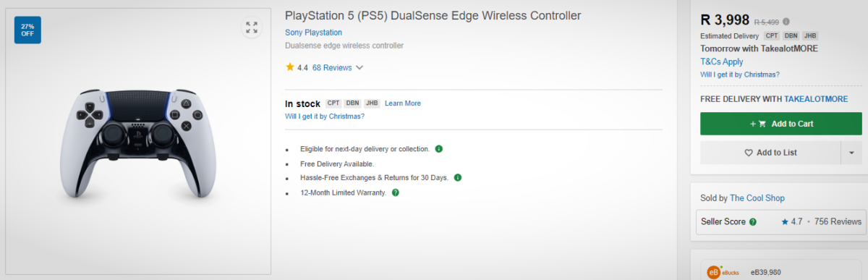Open the Sony Playstation brand link

tap(313, 33)
